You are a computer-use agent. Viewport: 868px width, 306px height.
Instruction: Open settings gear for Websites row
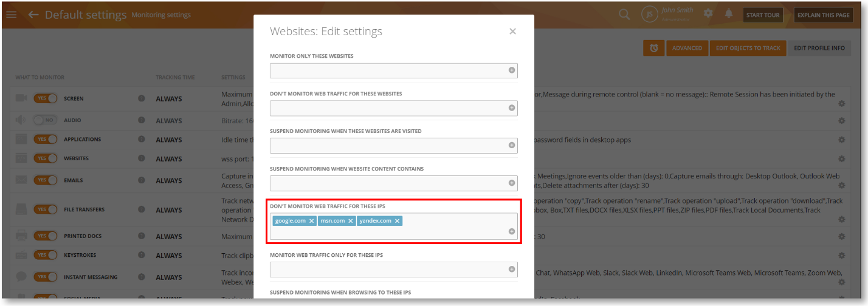842,158
